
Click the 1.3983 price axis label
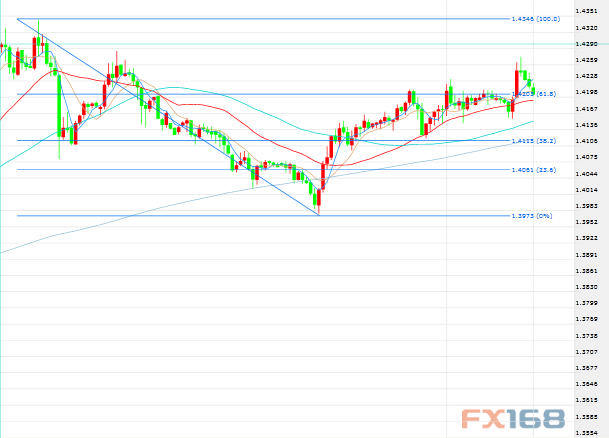pyautogui.click(x=586, y=206)
